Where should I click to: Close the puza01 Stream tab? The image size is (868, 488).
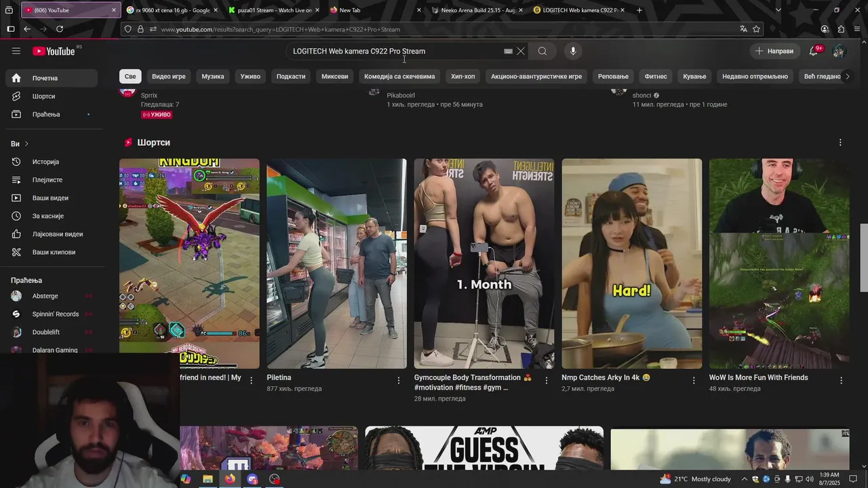coord(317,10)
